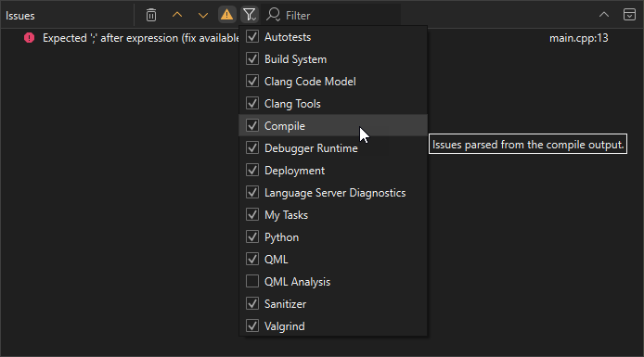Viewport: 644px width, 357px height.
Task: Uncheck the Autotests category checkbox
Action: pos(252,36)
